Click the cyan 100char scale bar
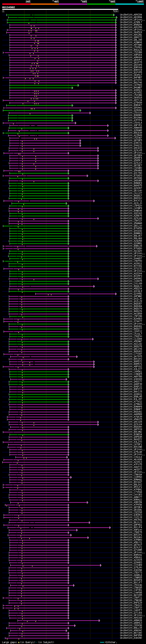The image size is (146, 644). click(102, 642)
